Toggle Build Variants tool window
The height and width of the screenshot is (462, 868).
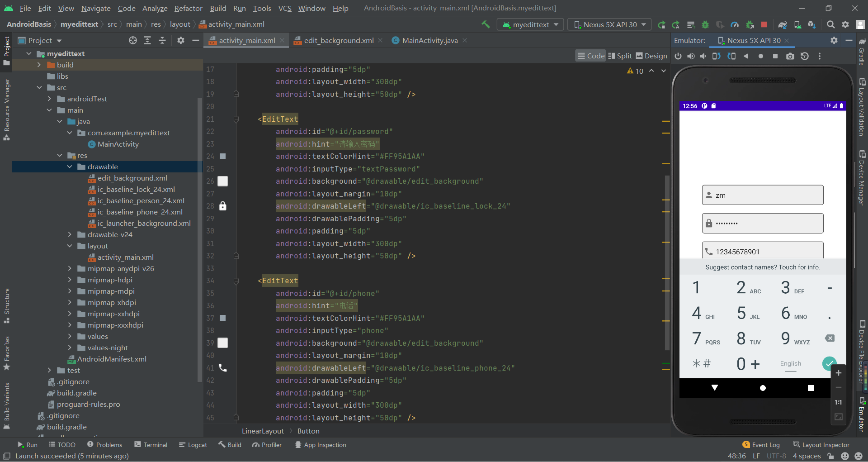(x=7, y=406)
